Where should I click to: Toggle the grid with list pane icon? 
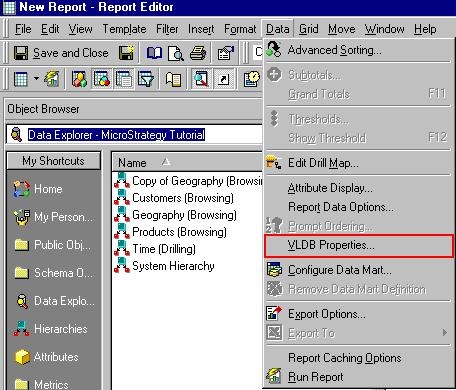(124, 79)
